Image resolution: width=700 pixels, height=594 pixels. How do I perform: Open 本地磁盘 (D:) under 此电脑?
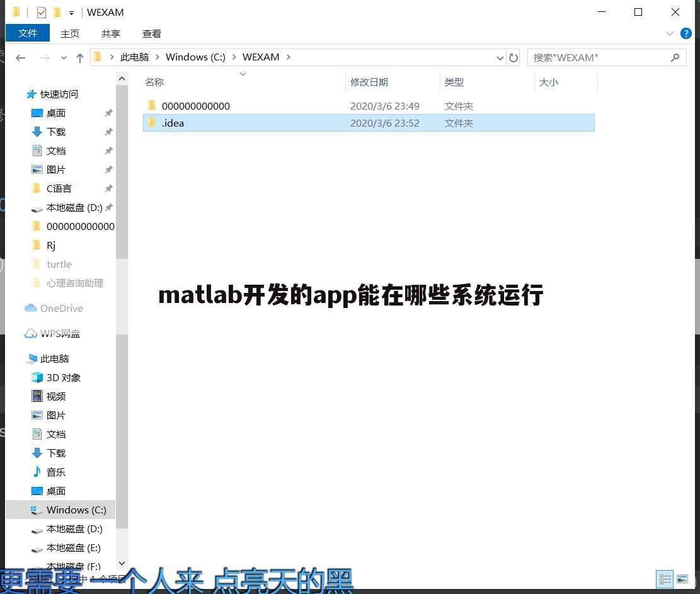pos(74,529)
